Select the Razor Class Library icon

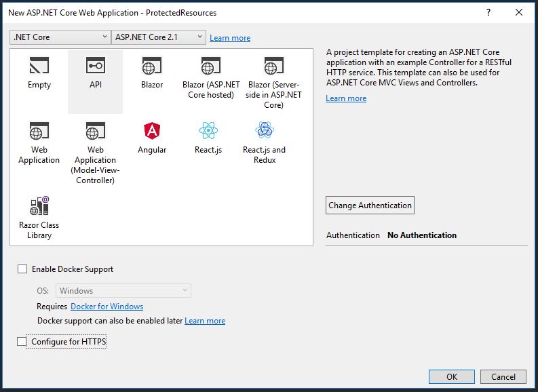click(39, 205)
